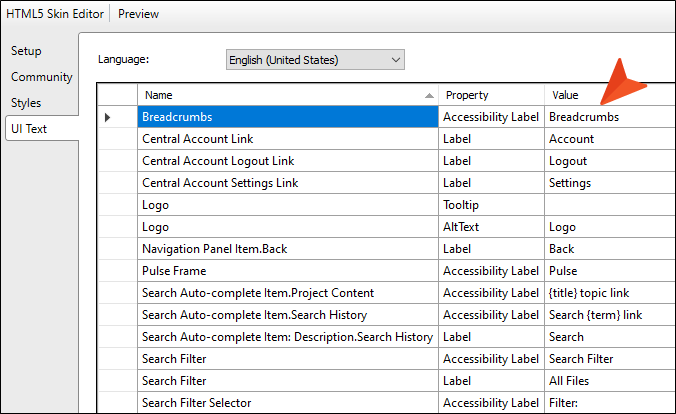Open the Language dropdown
Image resolution: width=676 pixels, height=414 pixels.
(x=314, y=60)
